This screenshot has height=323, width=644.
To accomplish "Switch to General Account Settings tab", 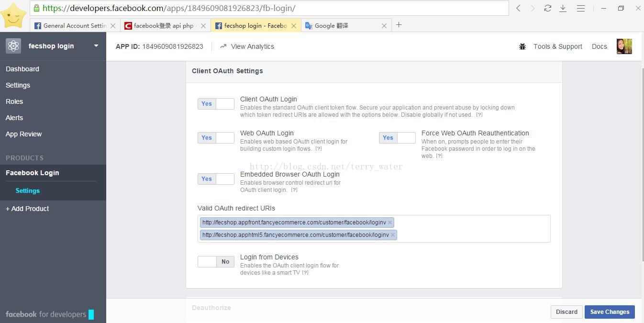I will tap(75, 26).
